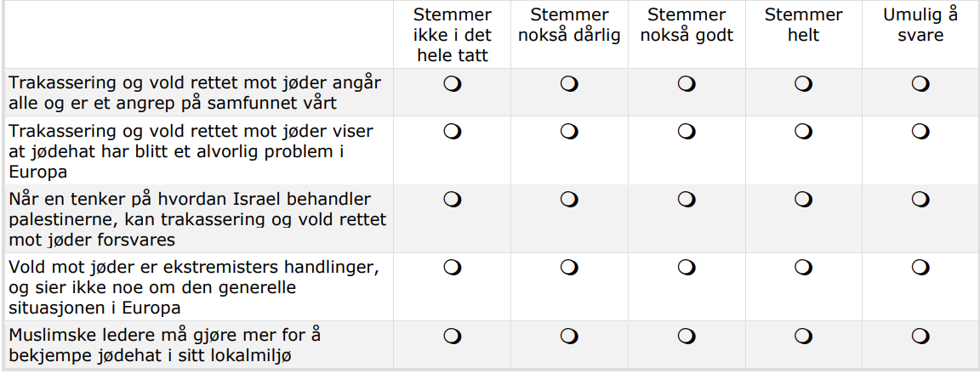Choose 'Stemmer helt' for 'jødehat alvorlig problem' row
980x379 pixels.
pos(803,132)
